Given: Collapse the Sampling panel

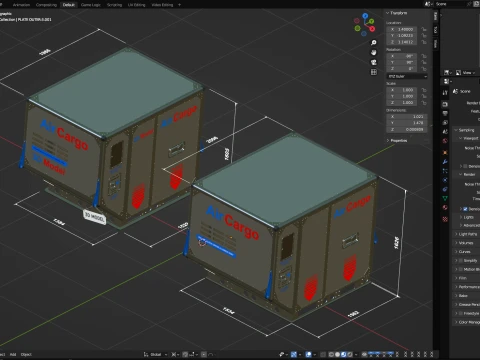Looking at the screenshot, I should point(464,130).
